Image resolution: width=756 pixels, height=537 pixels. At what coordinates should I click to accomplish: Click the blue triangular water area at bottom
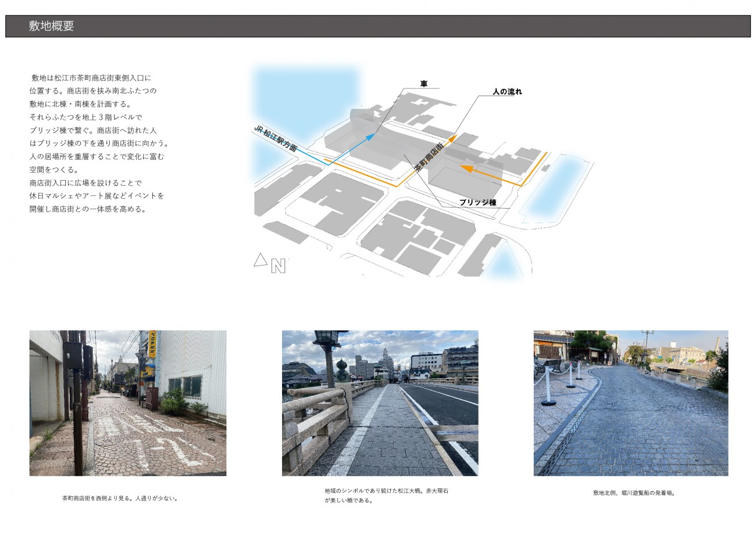(x=502, y=263)
